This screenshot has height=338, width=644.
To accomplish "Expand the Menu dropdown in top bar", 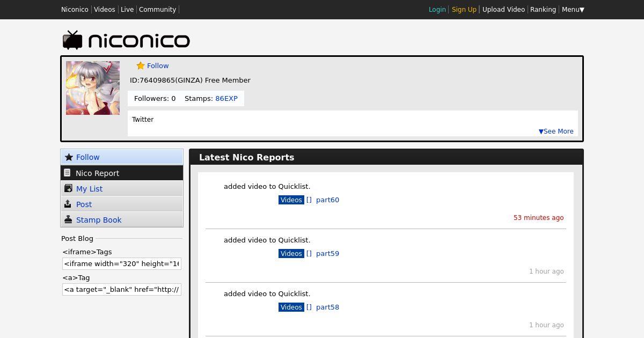I will [573, 10].
